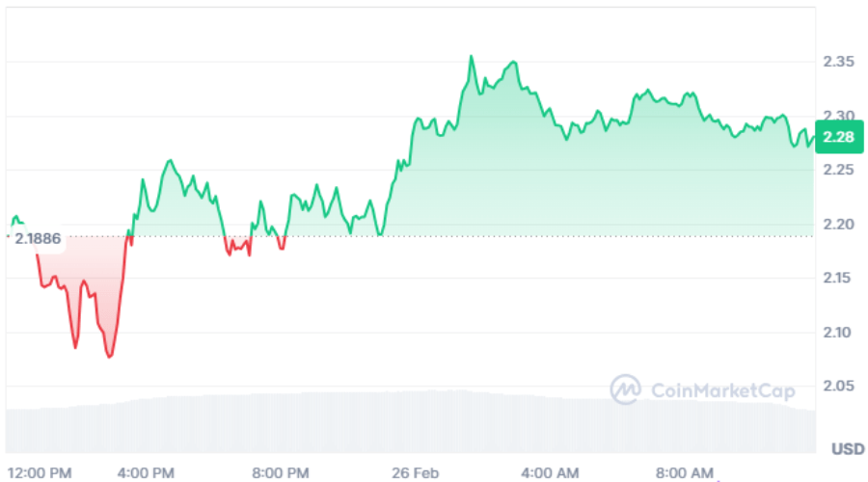Click the CoinMarketCap watermark text
Screen dimensions: 868x482
(723, 390)
